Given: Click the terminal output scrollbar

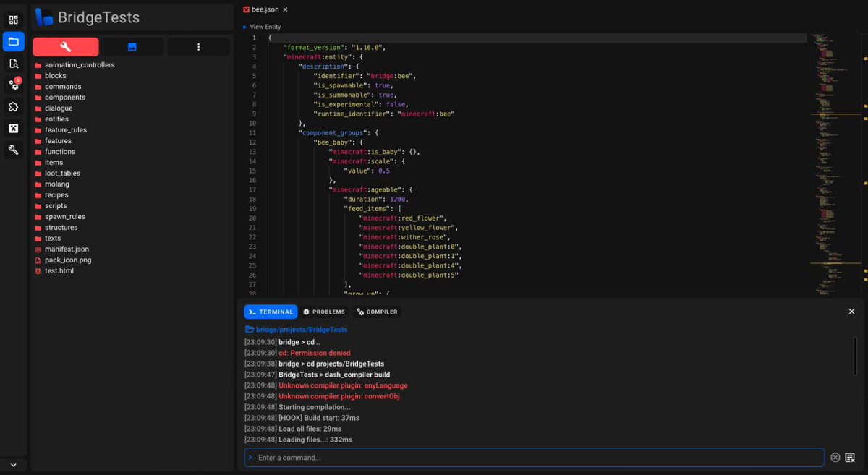Looking at the screenshot, I should 856,356.
